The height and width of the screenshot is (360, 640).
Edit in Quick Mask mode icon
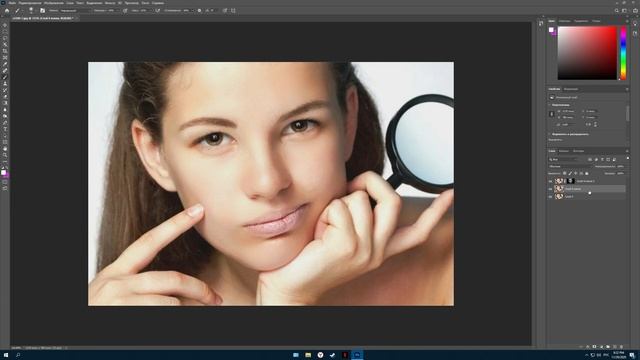(x=5, y=182)
